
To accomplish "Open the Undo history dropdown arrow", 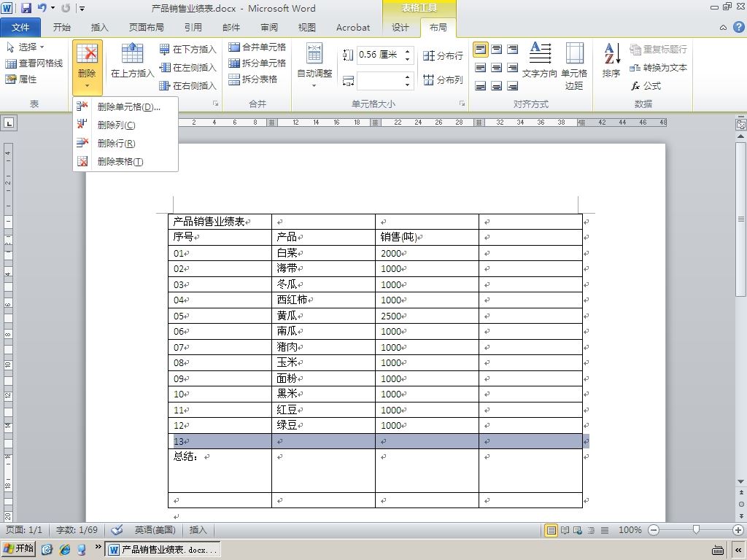I will 53,8.
